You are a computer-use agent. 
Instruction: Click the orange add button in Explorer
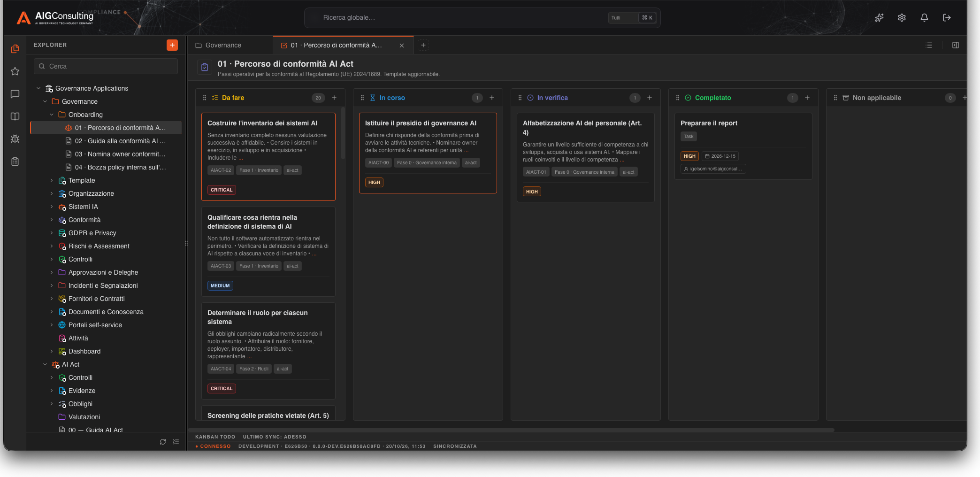click(172, 45)
